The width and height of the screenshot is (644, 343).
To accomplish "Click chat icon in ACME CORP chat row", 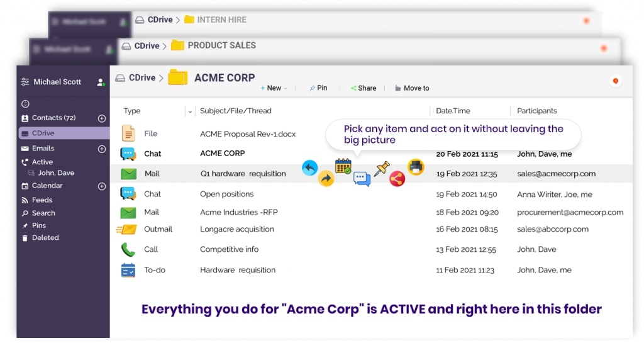I will [128, 154].
